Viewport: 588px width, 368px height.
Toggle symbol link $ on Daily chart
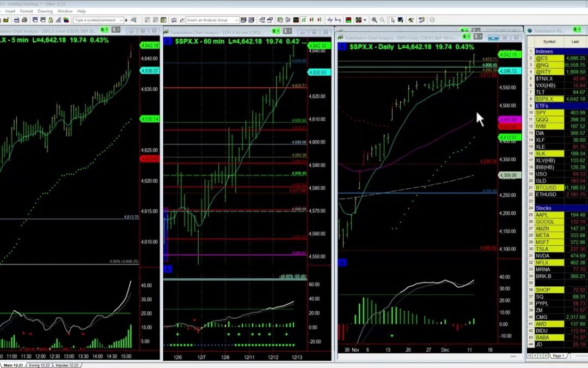point(466,37)
